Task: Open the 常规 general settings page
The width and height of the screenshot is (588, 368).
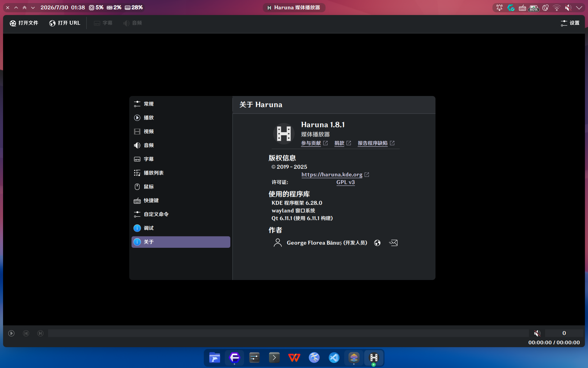Action: coord(181,104)
